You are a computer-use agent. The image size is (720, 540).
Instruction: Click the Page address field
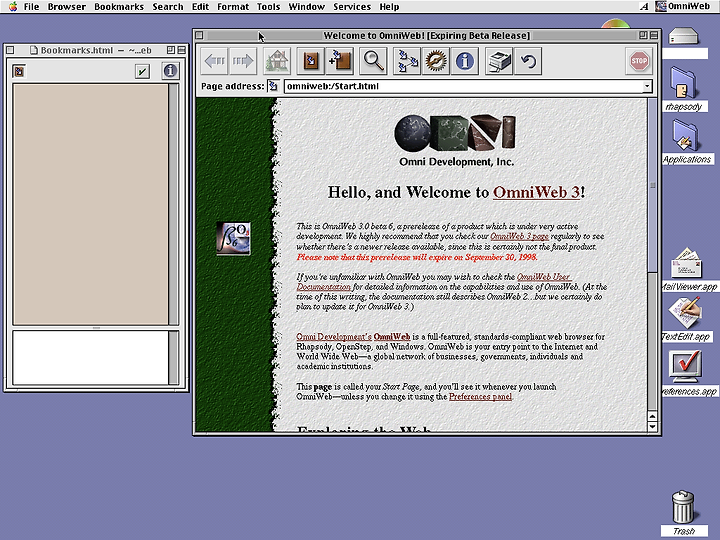click(463, 86)
